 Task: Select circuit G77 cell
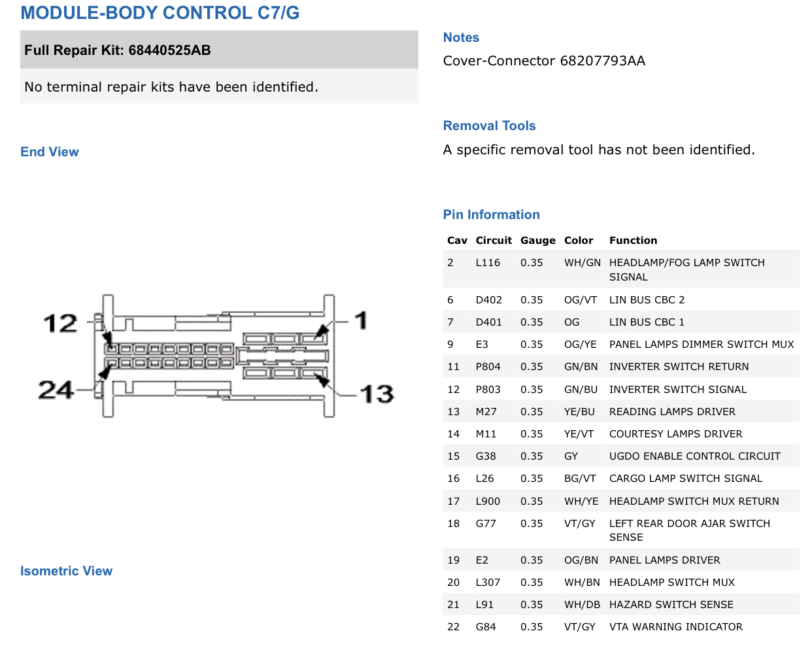[486, 524]
